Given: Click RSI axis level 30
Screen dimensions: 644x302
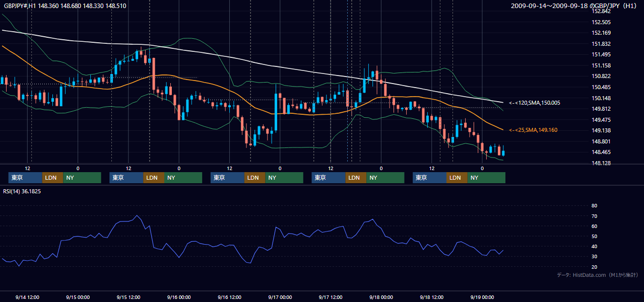Looking at the screenshot, I should pyautogui.click(x=594, y=256).
